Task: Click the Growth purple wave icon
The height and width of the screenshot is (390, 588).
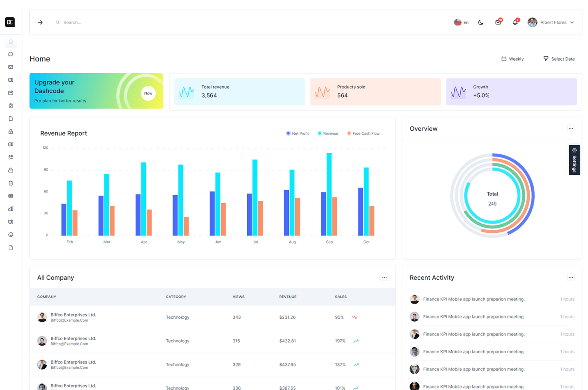Action: (458, 92)
